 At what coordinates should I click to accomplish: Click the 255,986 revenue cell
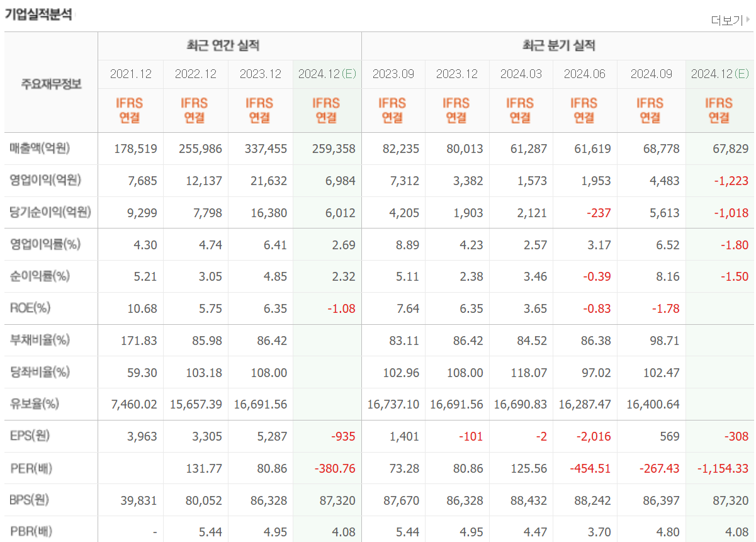(x=201, y=149)
